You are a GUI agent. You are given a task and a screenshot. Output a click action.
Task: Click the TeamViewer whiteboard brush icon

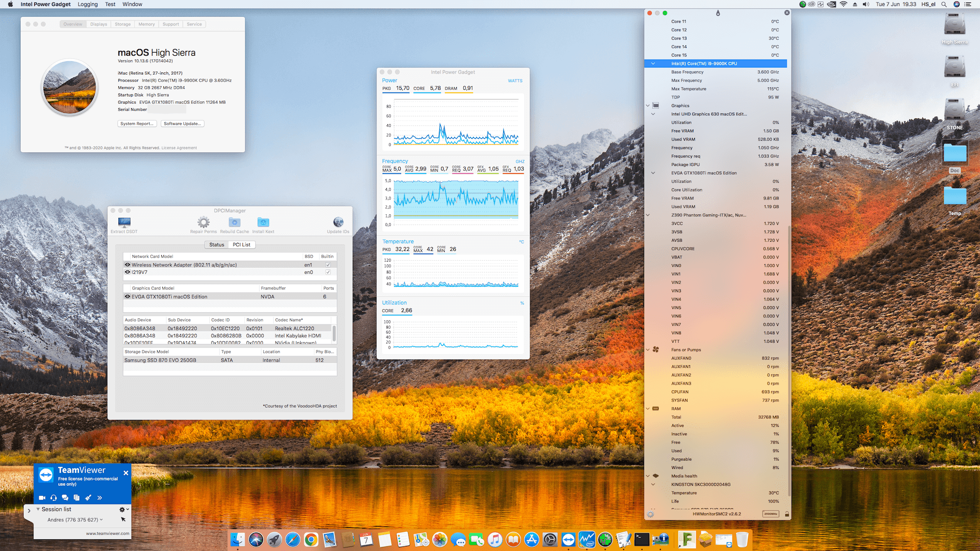tap(88, 497)
